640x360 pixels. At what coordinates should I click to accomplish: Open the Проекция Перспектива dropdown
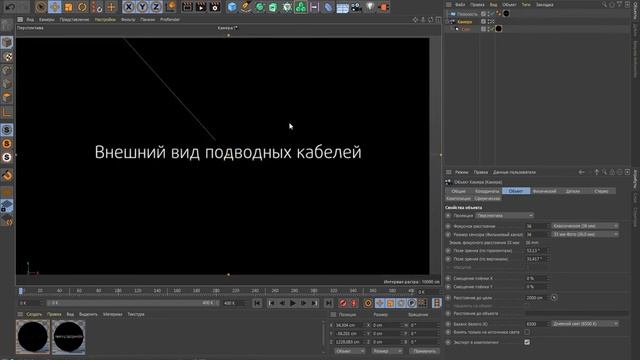504,216
